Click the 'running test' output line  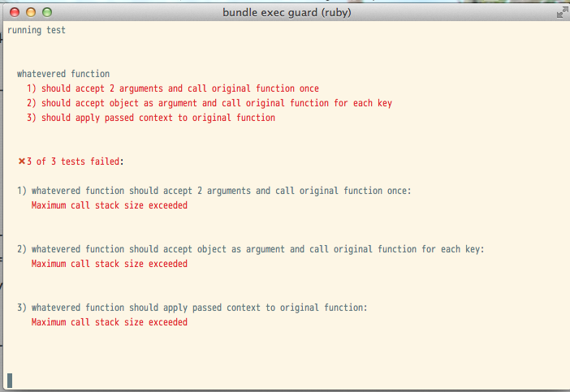coord(37,30)
